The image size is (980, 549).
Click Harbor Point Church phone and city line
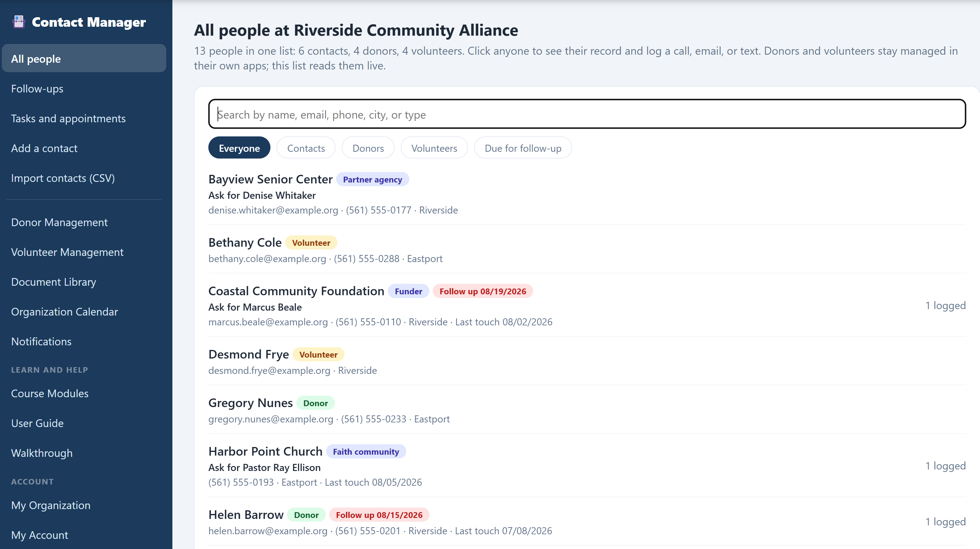coord(315,482)
